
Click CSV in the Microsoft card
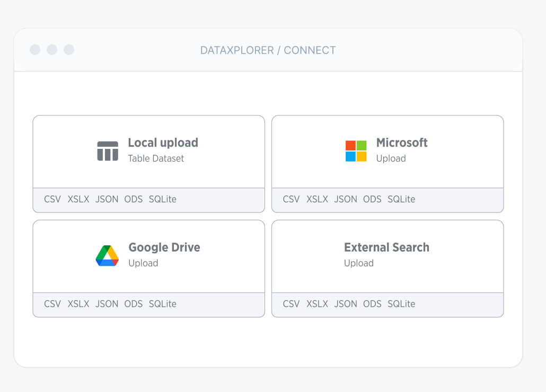[x=291, y=199]
